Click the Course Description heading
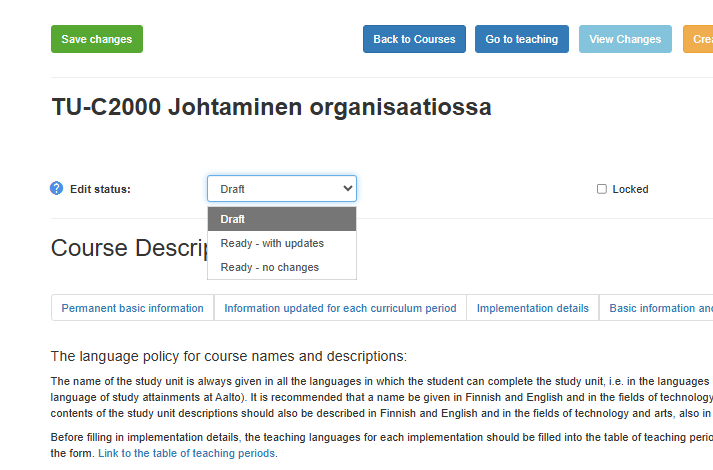Screen dimensions: 713x470 [x=129, y=248]
